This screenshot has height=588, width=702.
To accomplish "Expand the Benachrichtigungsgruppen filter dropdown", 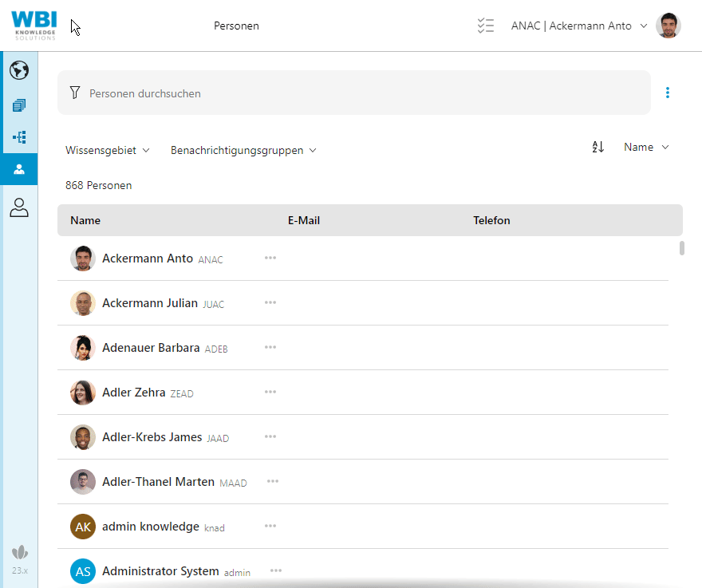I will (x=243, y=150).
